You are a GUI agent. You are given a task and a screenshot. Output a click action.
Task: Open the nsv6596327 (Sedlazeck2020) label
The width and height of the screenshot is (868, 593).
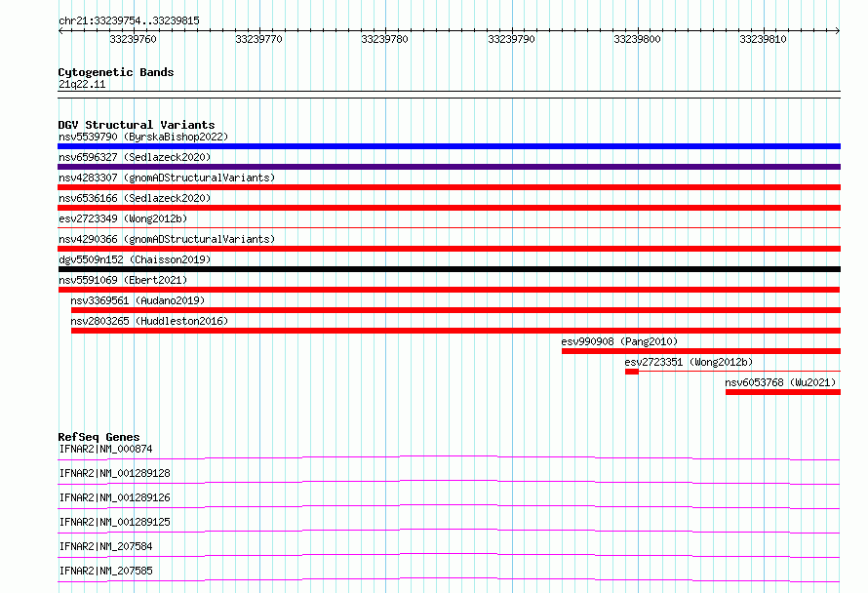click(x=135, y=157)
